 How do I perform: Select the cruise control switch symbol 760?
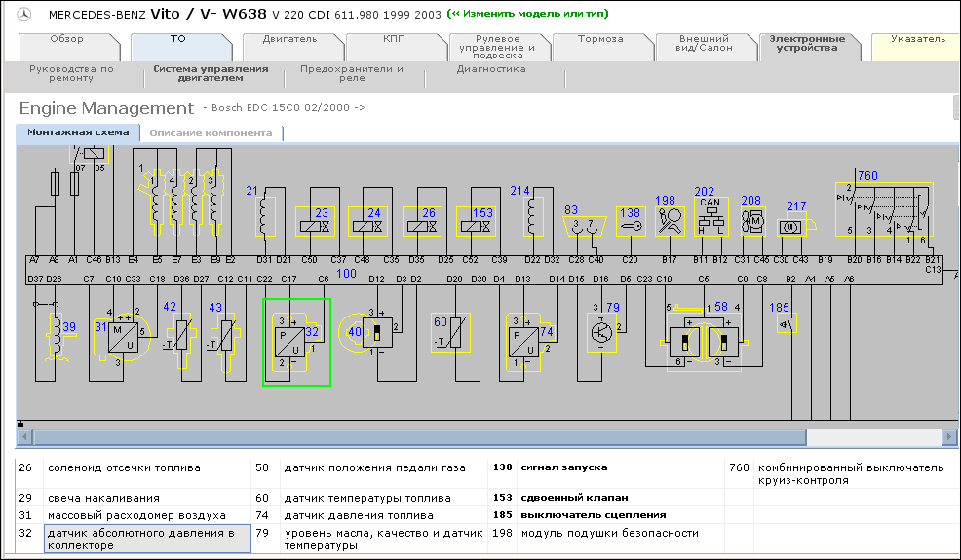880,209
